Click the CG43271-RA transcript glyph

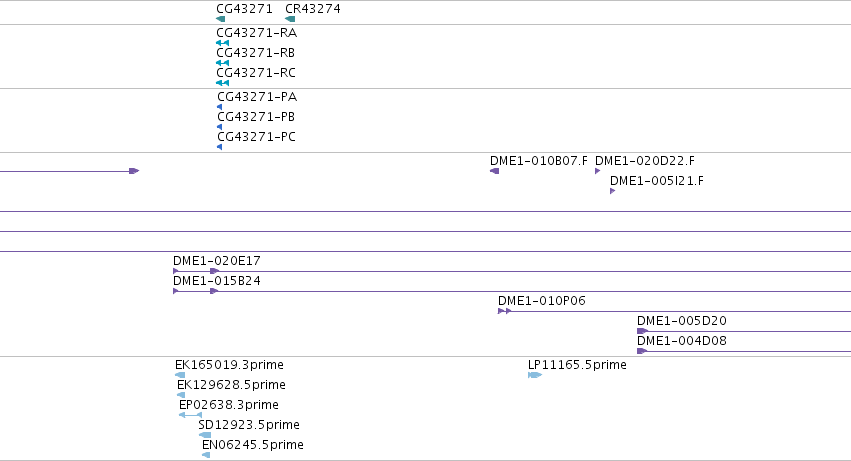pyautogui.click(x=223, y=43)
